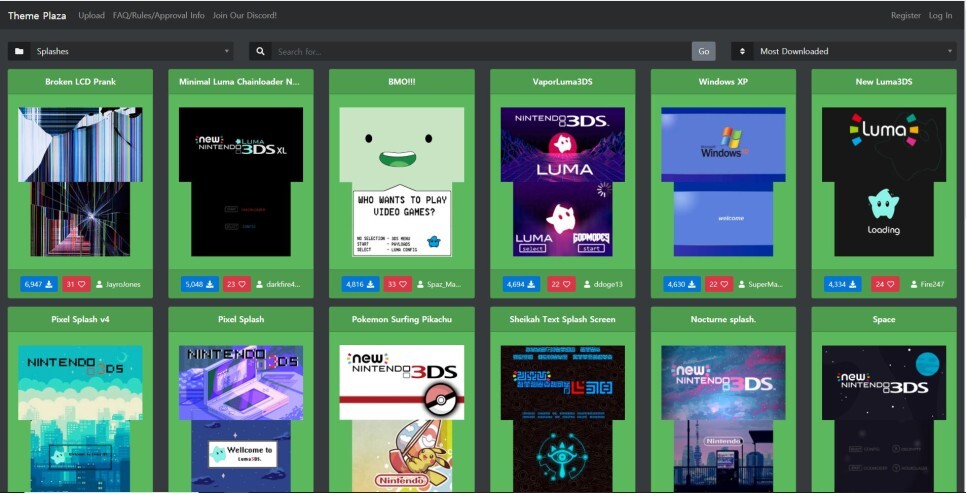The image size is (966, 493).
Task: Like the VaporLuma3DS splash
Action: [561, 284]
